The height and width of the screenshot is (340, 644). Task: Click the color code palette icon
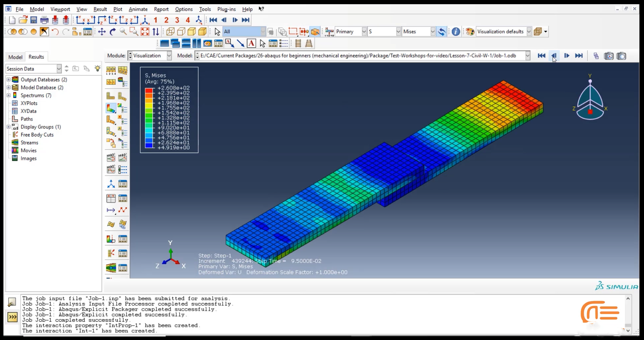coord(470,32)
